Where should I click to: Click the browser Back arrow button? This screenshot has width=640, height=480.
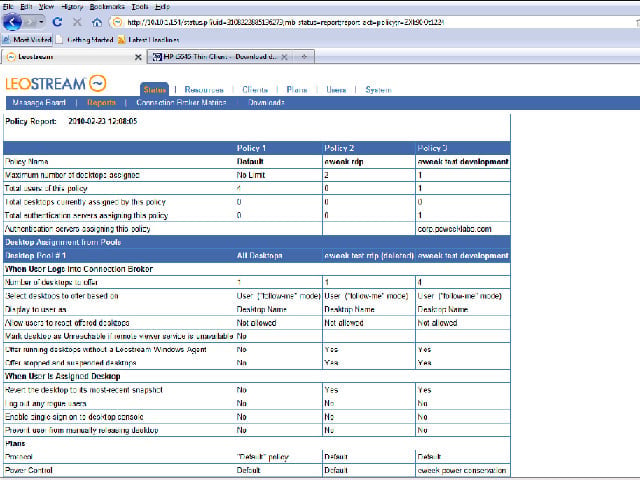point(12,22)
